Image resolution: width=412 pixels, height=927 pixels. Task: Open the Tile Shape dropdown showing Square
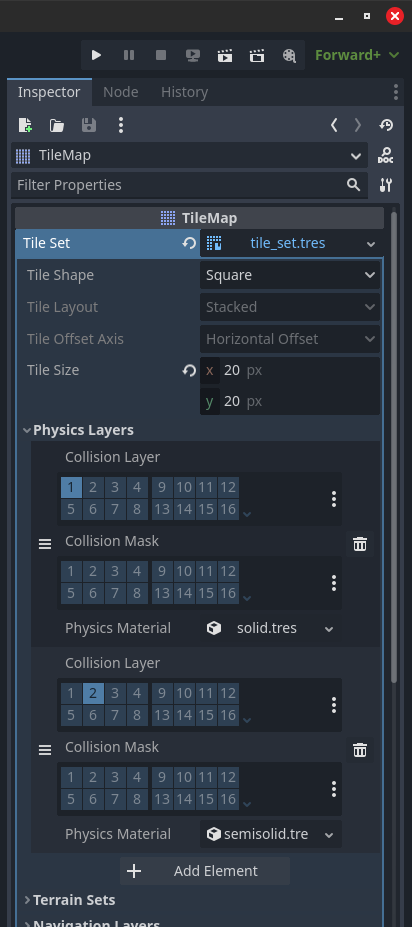(290, 275)
